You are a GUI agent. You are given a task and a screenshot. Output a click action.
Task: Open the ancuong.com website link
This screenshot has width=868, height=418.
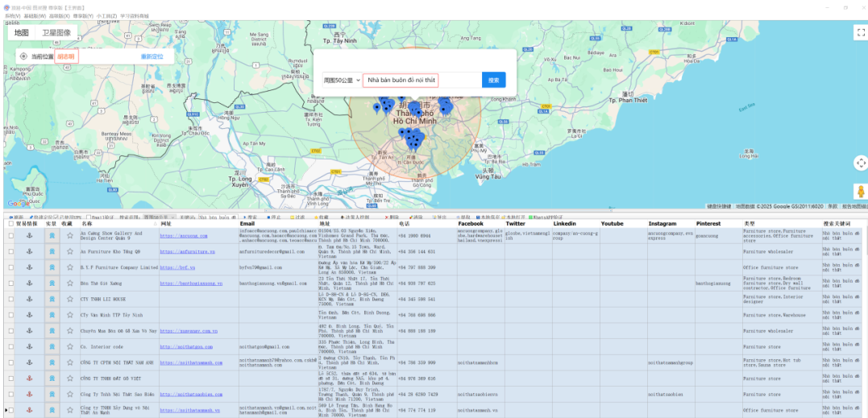(184, 236)
